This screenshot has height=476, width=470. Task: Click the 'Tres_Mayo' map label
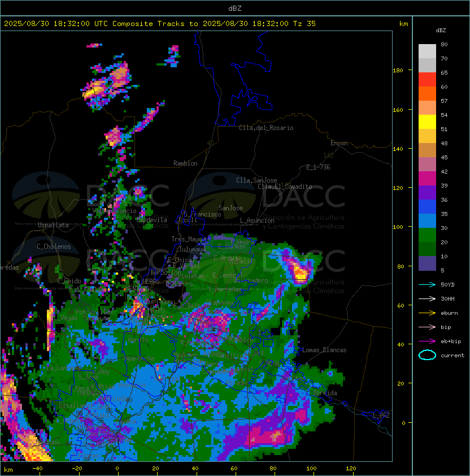[186, 239]
